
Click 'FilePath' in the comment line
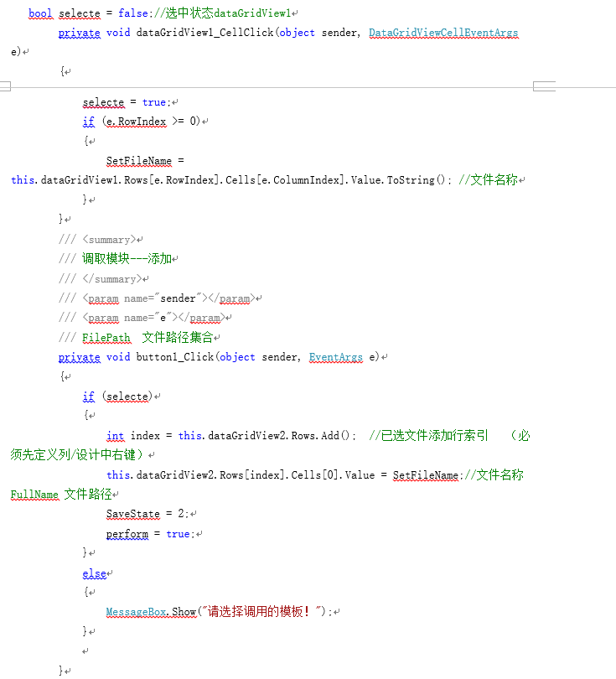[x=106, y=337]
